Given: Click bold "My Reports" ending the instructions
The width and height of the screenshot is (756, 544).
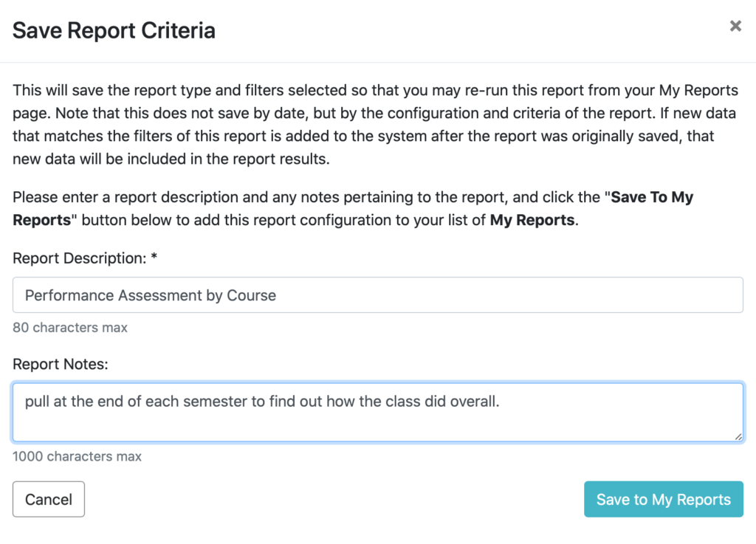Looking at the screenshot, I should click(532, 220).
